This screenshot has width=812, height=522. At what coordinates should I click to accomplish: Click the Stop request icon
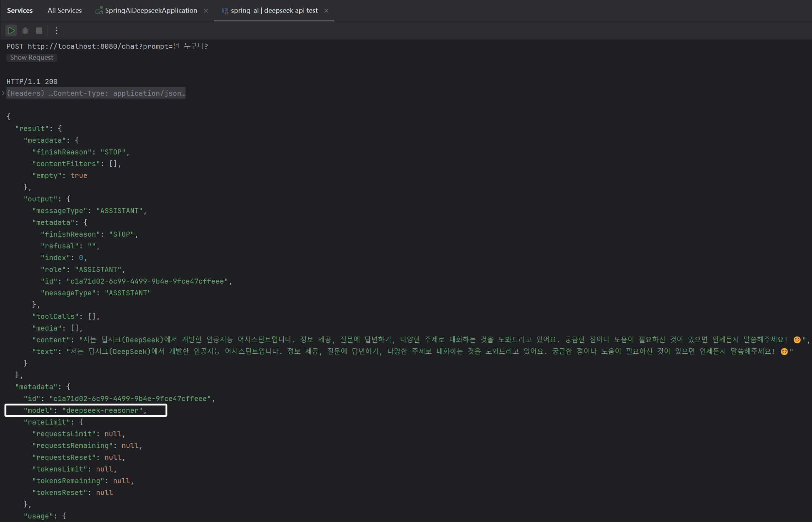point(38,30)
